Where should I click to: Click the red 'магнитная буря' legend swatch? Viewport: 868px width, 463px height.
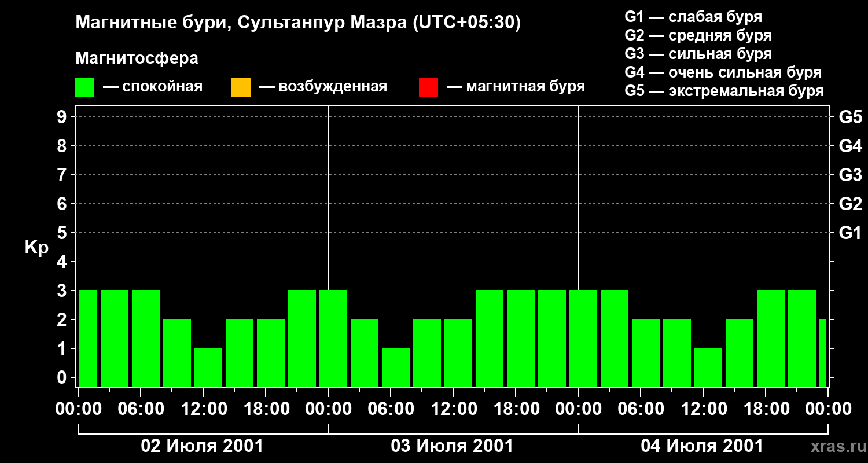(428, 87)
